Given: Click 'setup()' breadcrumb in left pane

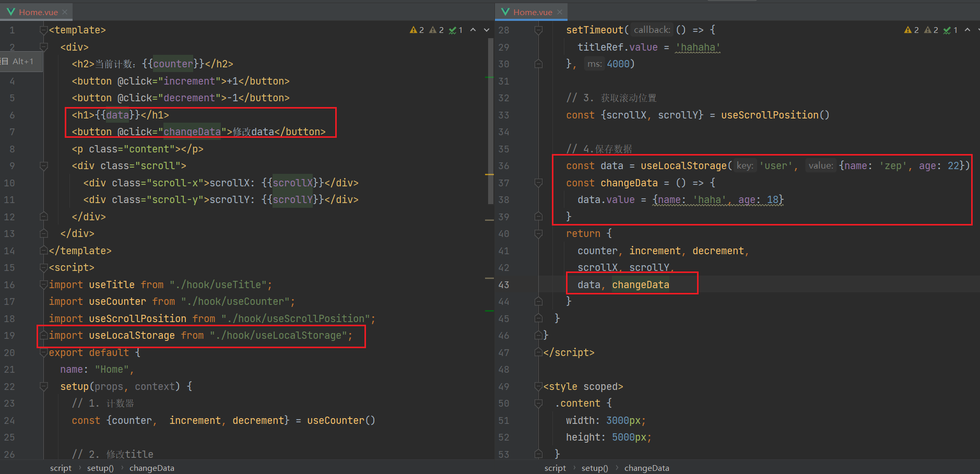Looking at the screenshot, I should point(100,468).
